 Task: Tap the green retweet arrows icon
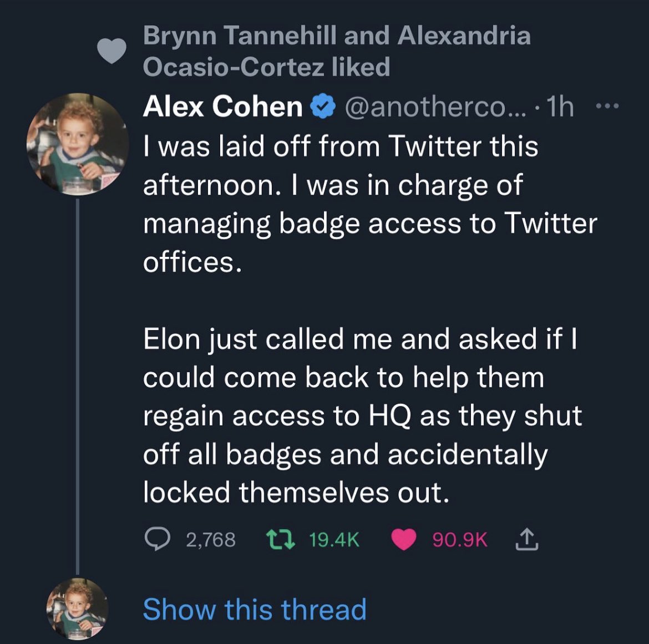click(280, 539)
